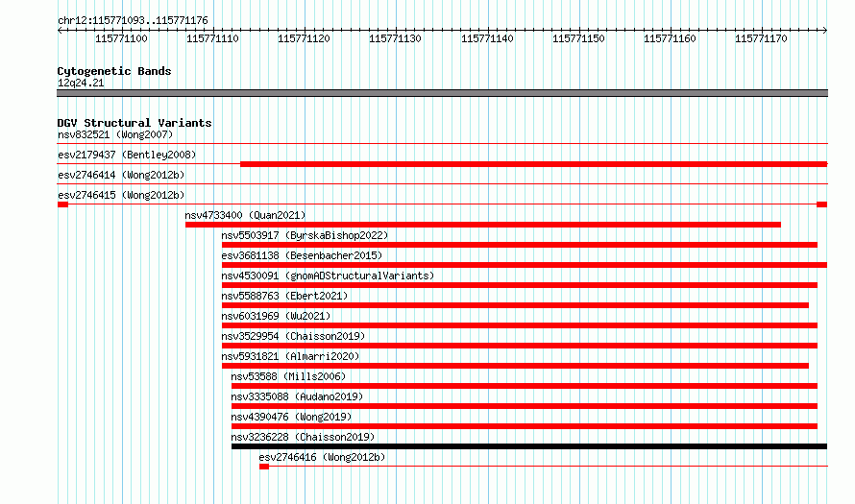
Task: Click the esv2746415 (Wong2012b) label
Action: point(121,195)
